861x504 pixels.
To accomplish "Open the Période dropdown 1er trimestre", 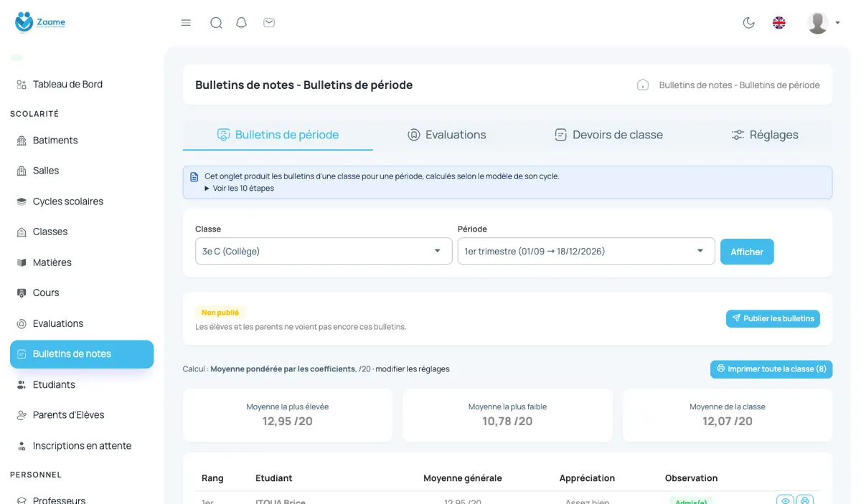I will pos(586,251).
